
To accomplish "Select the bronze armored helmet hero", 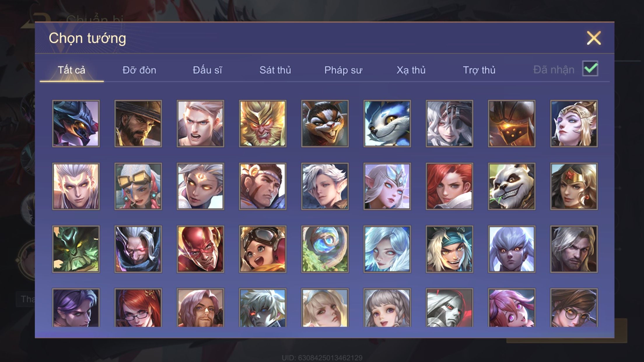I will point(512,124).
